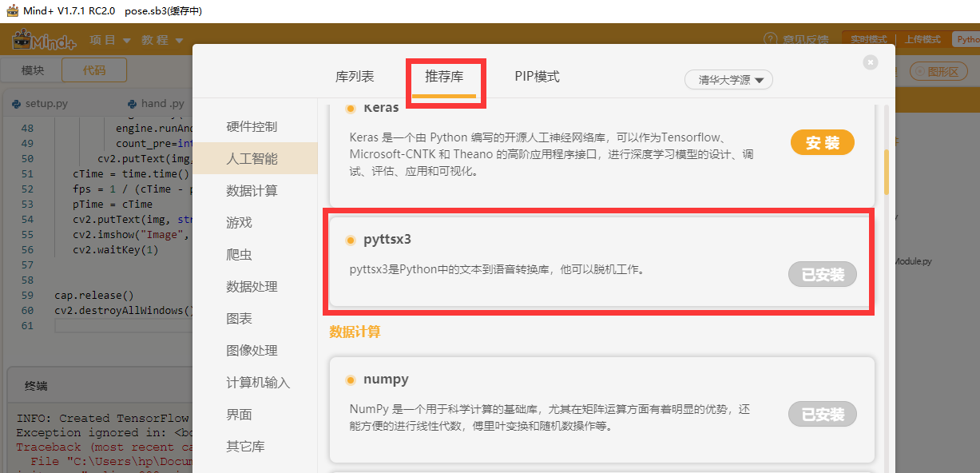Click the 终端 terminal panel header
This screenshot has height=473, width=980.
[x=36, y=386]
